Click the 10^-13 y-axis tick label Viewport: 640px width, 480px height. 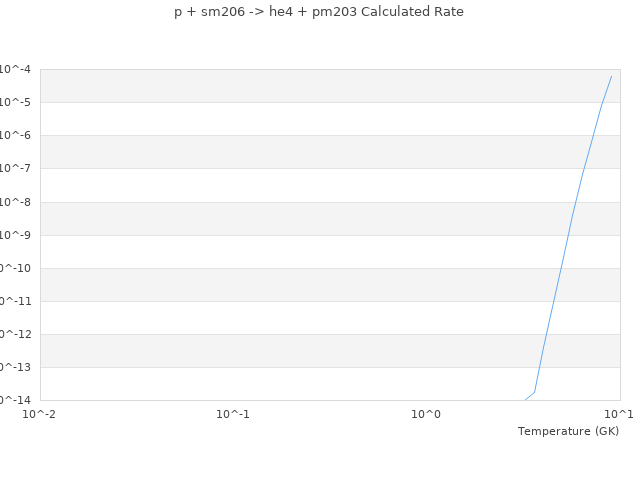coord(14,367)
